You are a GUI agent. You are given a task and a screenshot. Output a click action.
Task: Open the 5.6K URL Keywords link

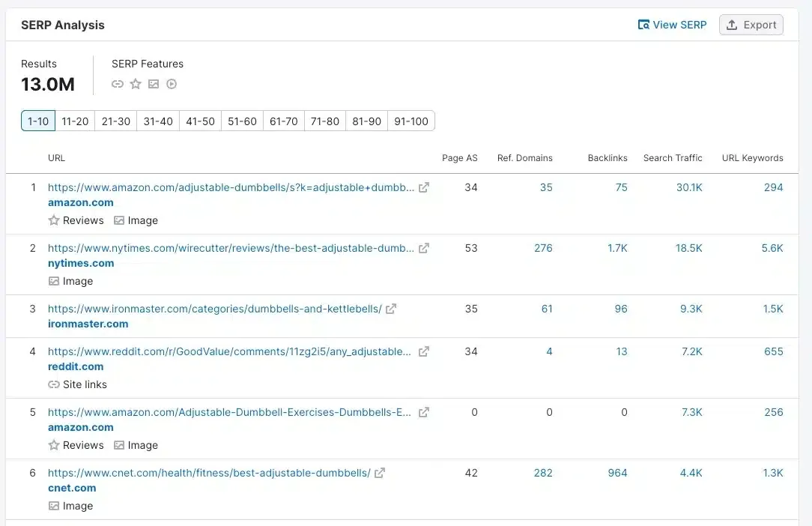click(772, 248)
